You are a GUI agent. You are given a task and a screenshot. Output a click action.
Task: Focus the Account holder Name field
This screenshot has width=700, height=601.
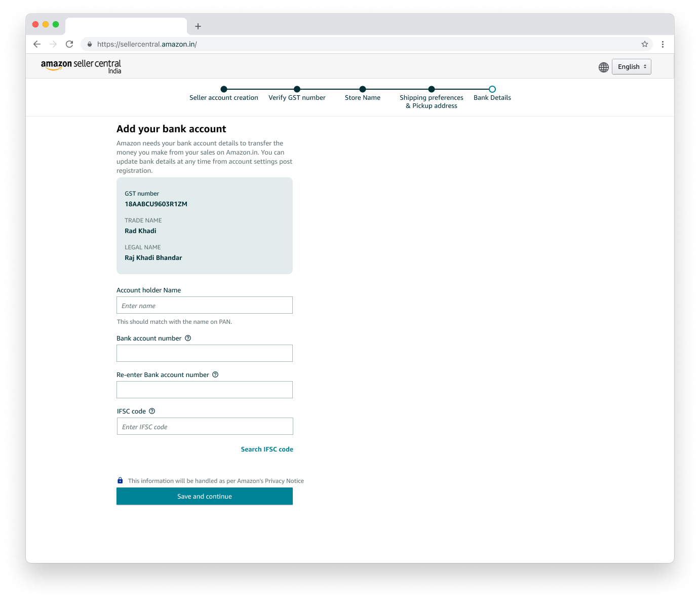tap(205, 305)
